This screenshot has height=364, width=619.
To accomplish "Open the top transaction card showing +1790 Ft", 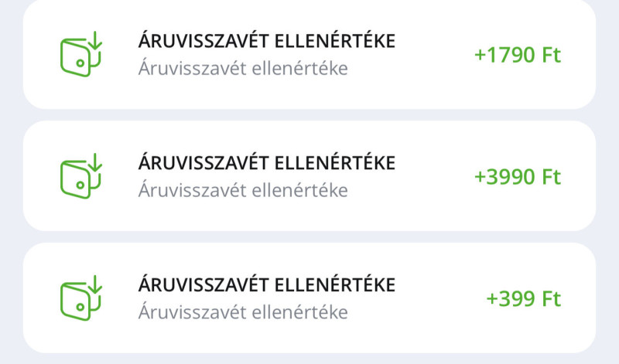I will 309,54.
